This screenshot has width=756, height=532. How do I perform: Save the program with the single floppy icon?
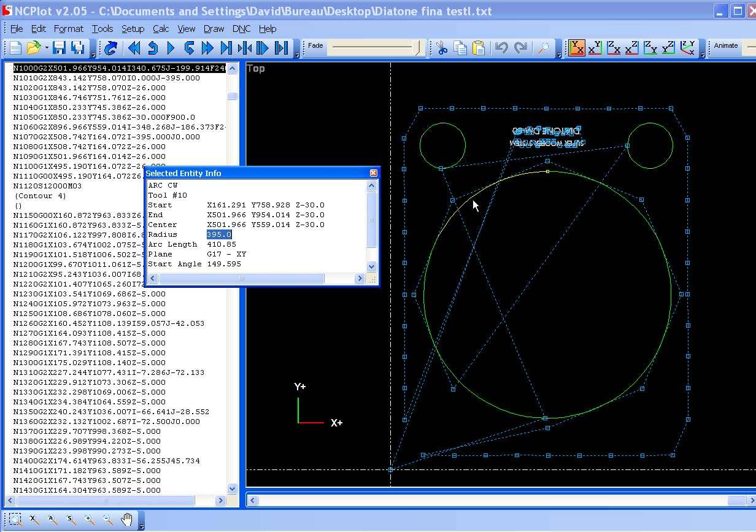pos(59,48)
